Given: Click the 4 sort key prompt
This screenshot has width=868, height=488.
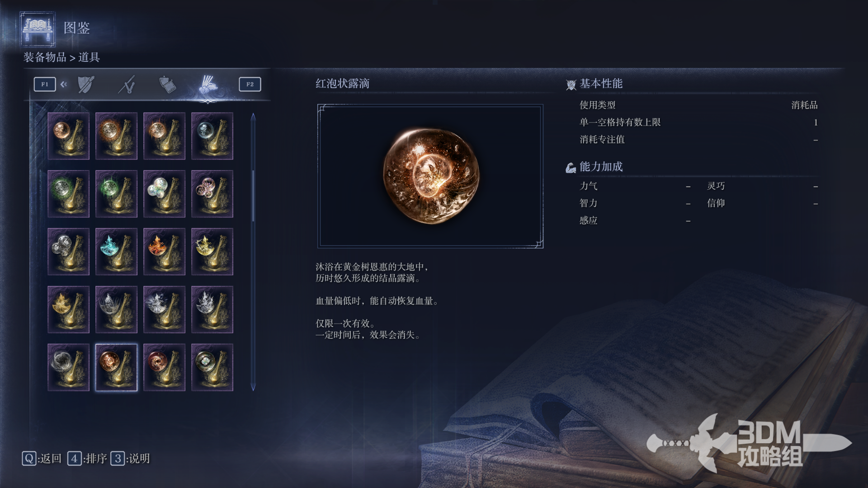Looking at the screenshot, I should [87, 459].
